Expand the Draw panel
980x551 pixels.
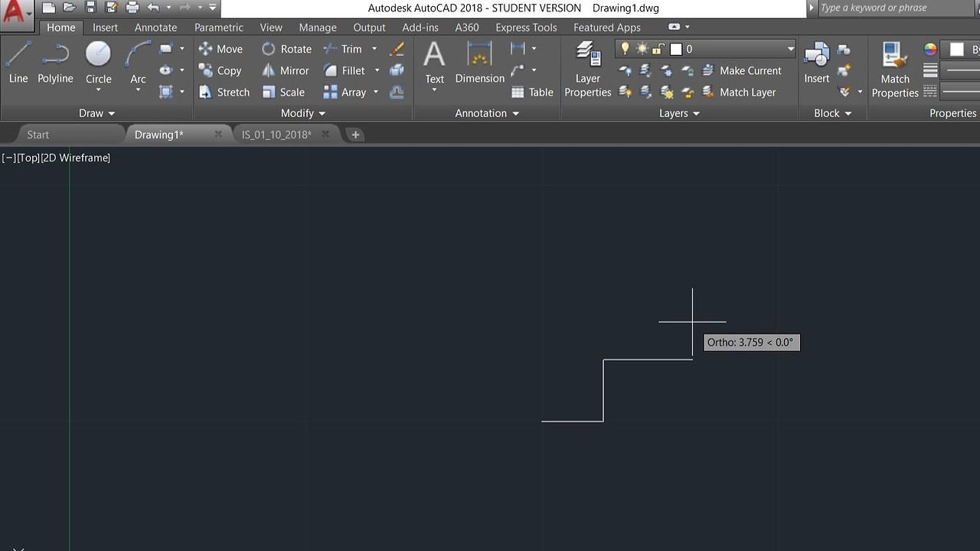[97, 113]
